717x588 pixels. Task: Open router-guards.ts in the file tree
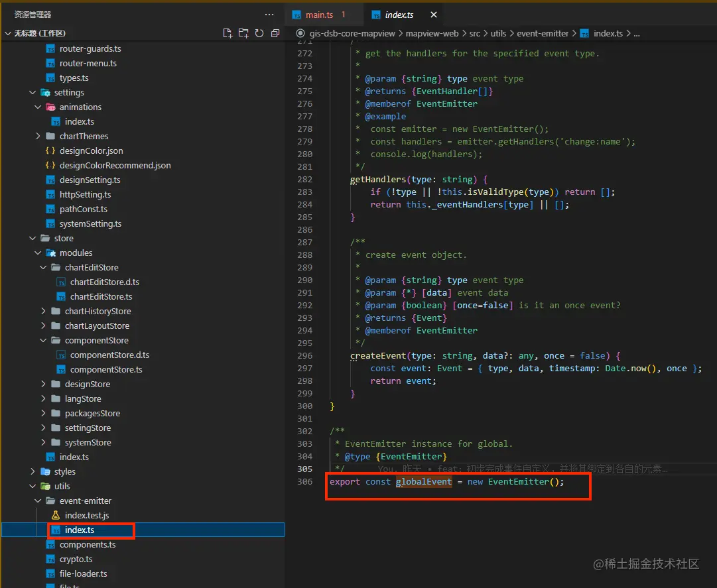coord(90,48)
